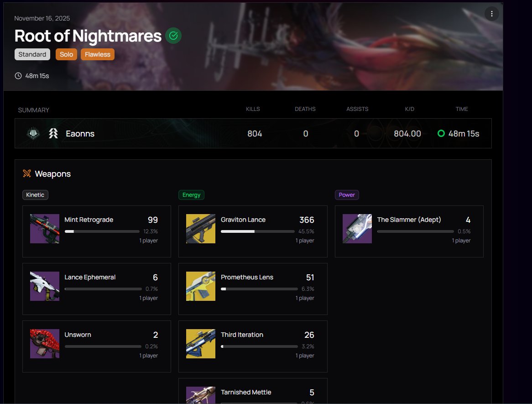Click the DEATHS column header

click(305, 109)
